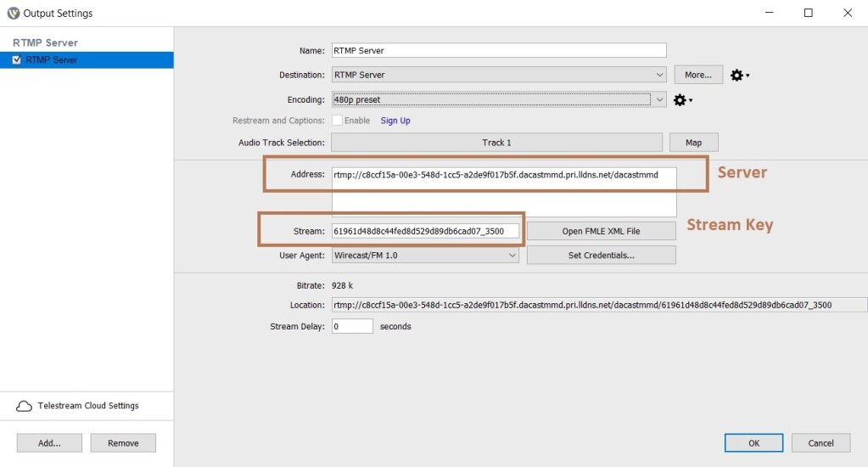Open the Encoding preset dropdown
868x467 pixels.
pyautogui.click(x=660, y=100)
